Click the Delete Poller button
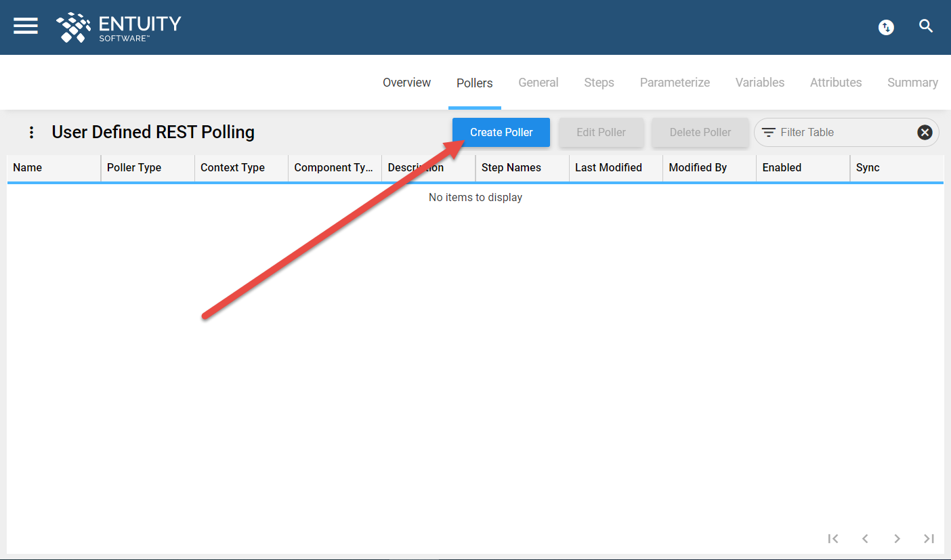Screen dimensions: 951x560 700,132
